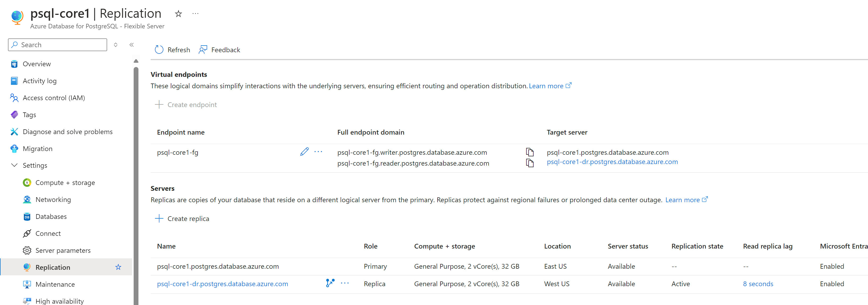
Task: Click the Maintenance monitor icon
Action: (27, 285)
